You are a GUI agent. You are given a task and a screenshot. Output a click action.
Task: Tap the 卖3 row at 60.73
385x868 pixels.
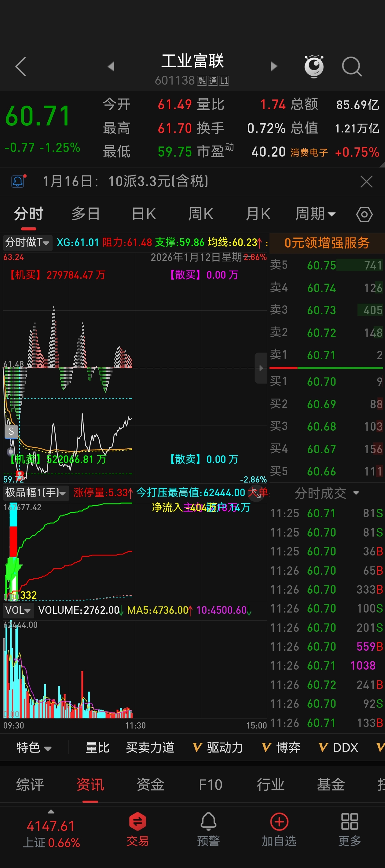tap(327, 310)
